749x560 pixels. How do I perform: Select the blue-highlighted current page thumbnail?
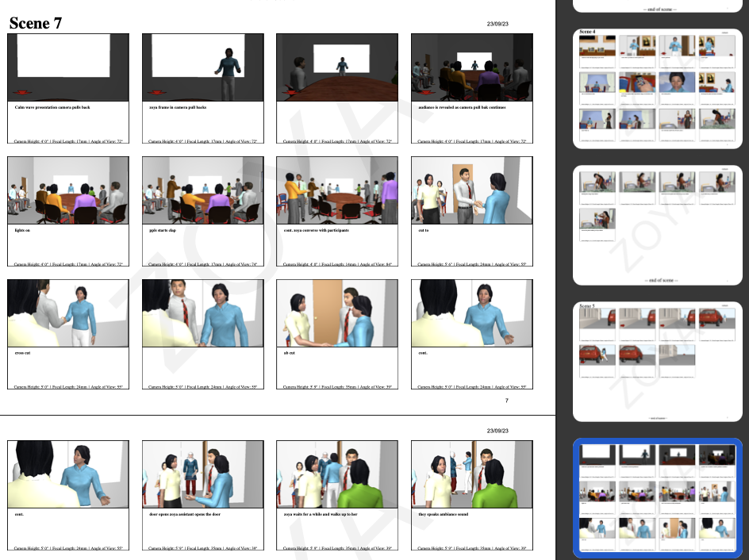pyautogui.click(x=657, y=498)
